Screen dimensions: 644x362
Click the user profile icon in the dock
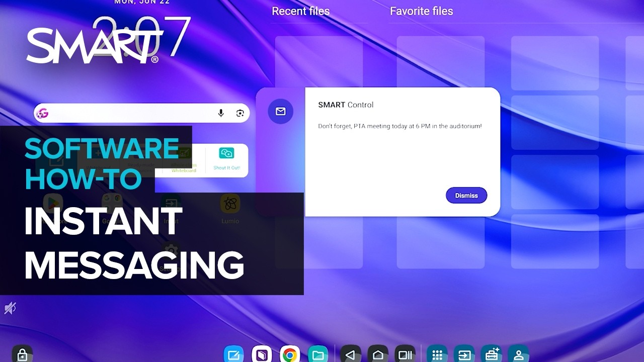518,355
